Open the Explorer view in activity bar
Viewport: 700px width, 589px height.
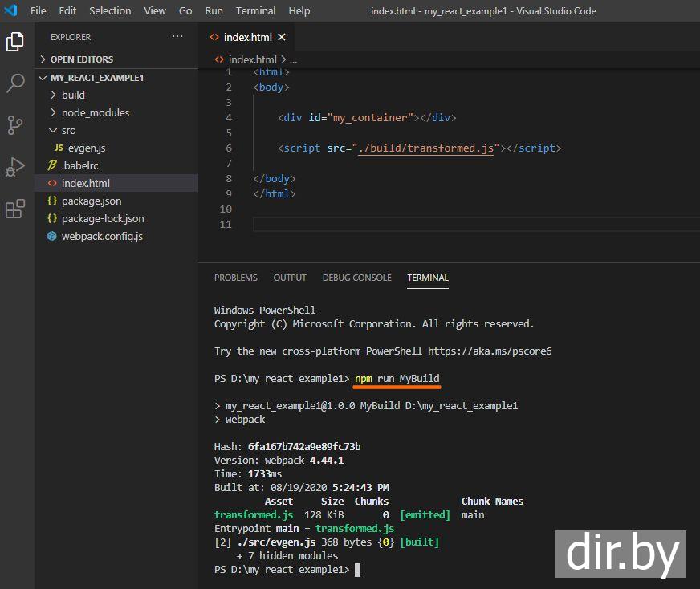tap(15, 42)
